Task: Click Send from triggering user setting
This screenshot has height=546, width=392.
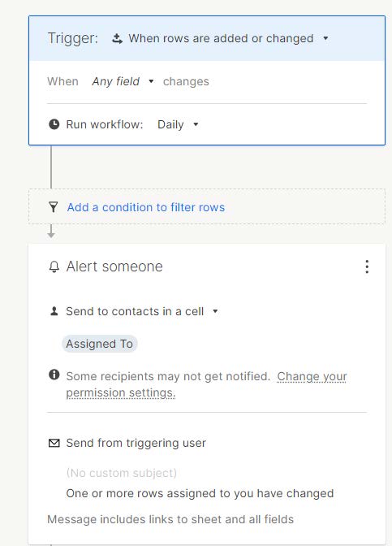Action: (x=136, y=443)
